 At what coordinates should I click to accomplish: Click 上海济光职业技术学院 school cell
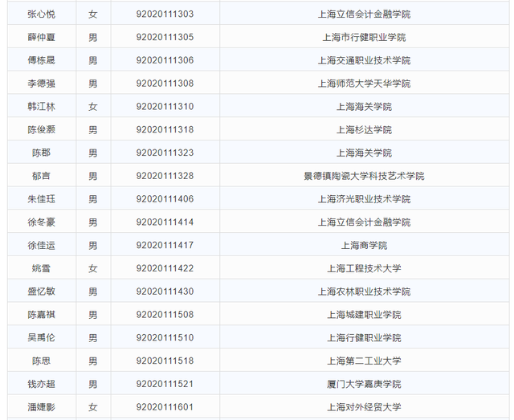coord(364,199)
